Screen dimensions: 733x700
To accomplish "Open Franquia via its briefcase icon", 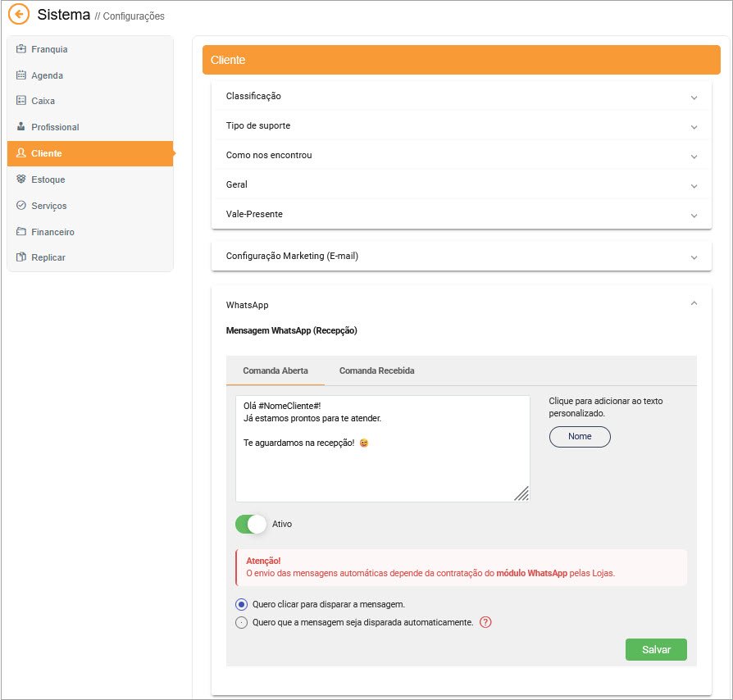I will (x=21, y=48).
